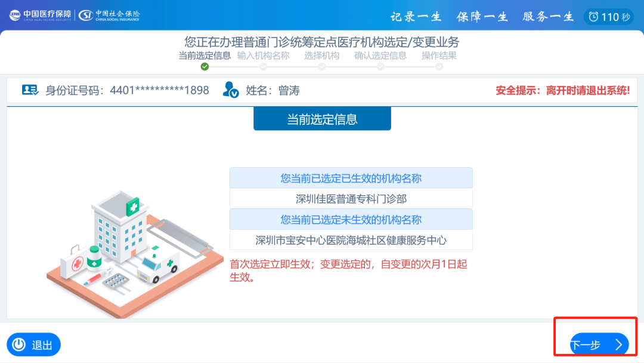This screenshot has width=644, height=363.
Task: Click the green checkmark step indicator
Action: [205, 65]
